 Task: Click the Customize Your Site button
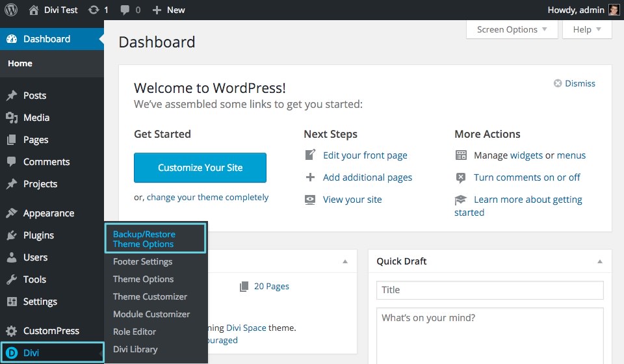[x=200, y=168]
